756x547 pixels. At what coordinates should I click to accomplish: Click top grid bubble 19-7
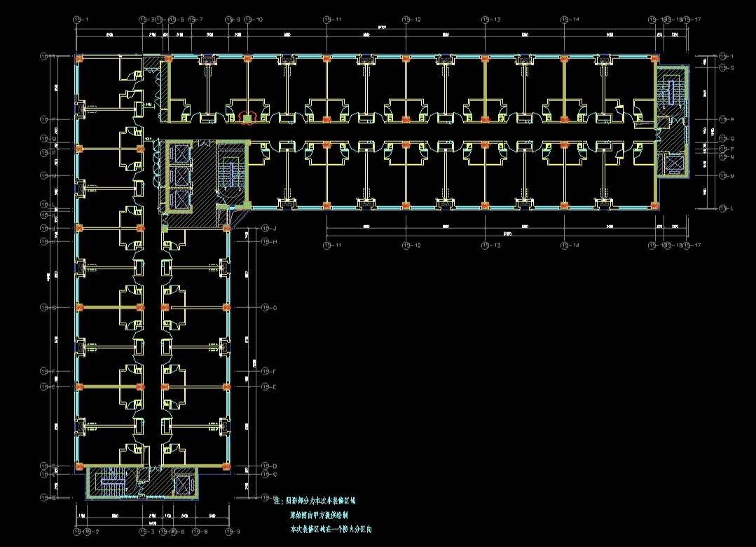point(191,20)
